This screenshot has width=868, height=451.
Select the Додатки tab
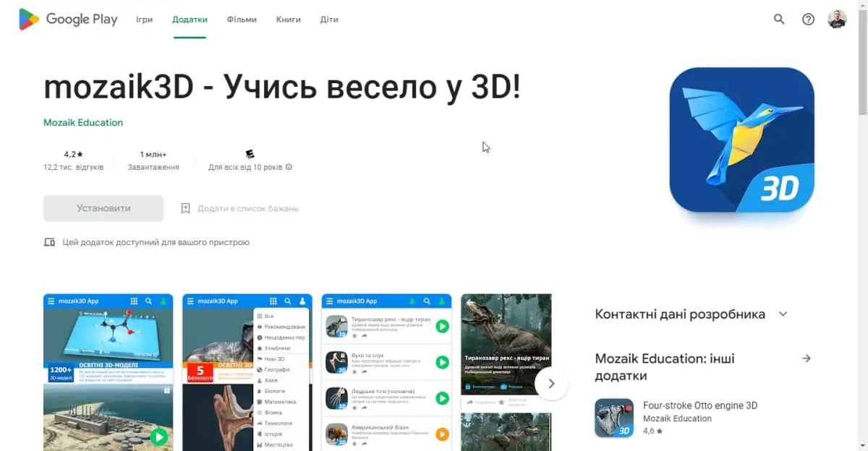pyautogui.click(x=190, y=20)
